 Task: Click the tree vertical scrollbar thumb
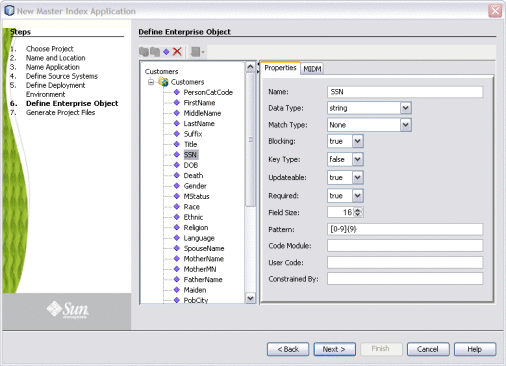coord(250,140)
